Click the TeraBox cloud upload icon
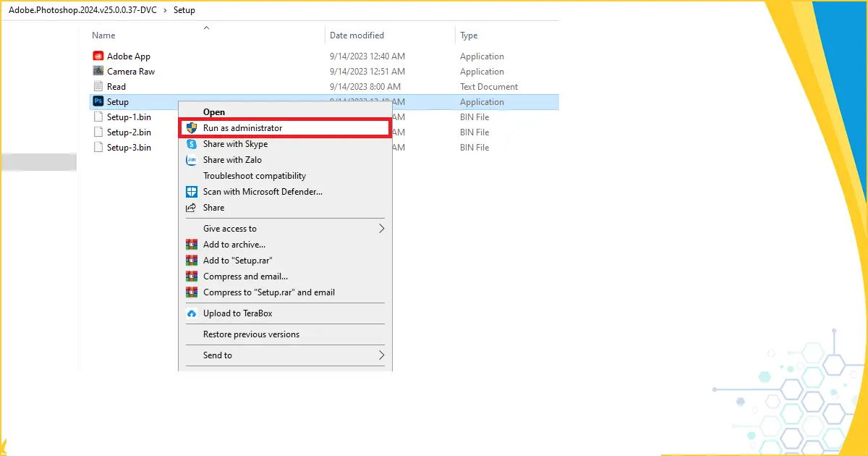868x456 pixels. pos(192,313)
